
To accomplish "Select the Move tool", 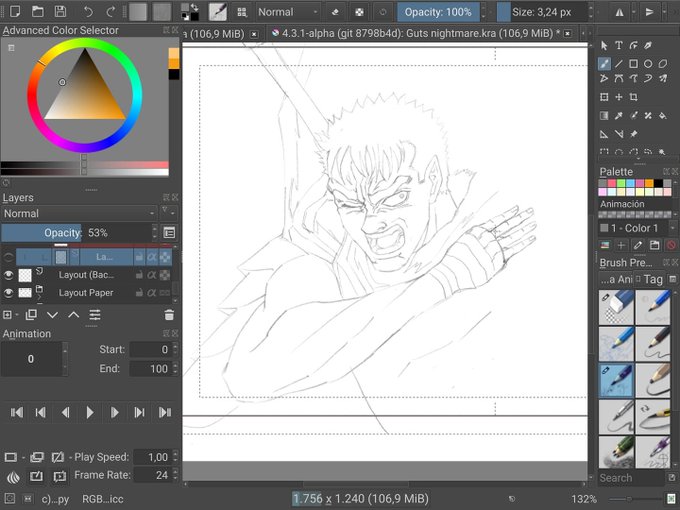I will coord(619,97).
